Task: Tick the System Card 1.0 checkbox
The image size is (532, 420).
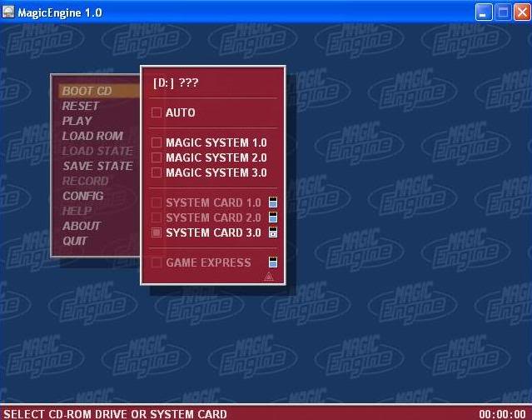Action: (157, 202)
